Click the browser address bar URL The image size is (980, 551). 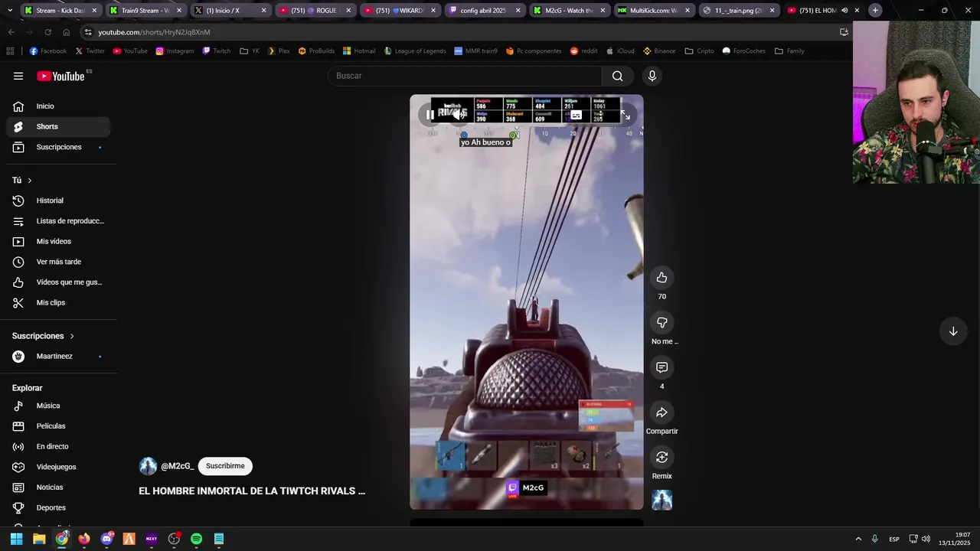pos(154,32)
